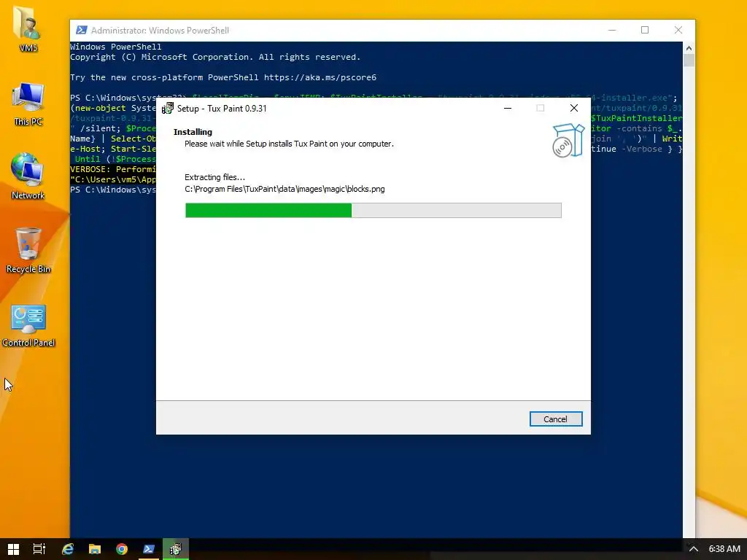Select the Network desktop icon
The height and width of the screenshot is (560, 747).
click(x=28, y=176)
